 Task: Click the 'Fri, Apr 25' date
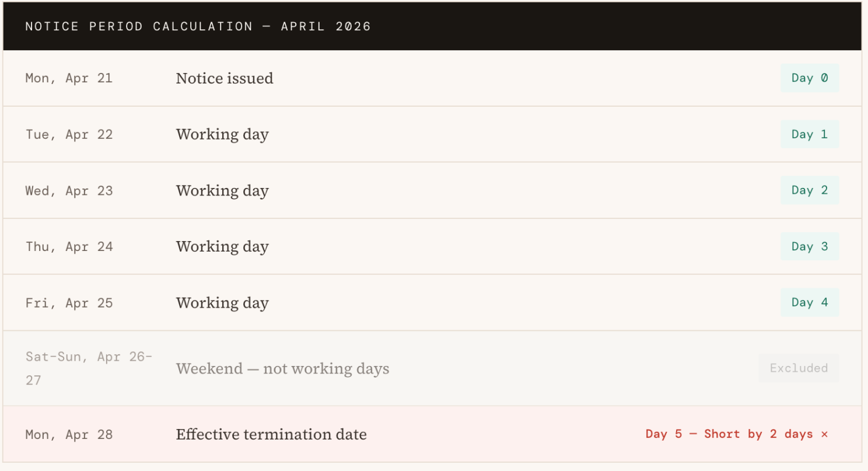pos(69,303)
